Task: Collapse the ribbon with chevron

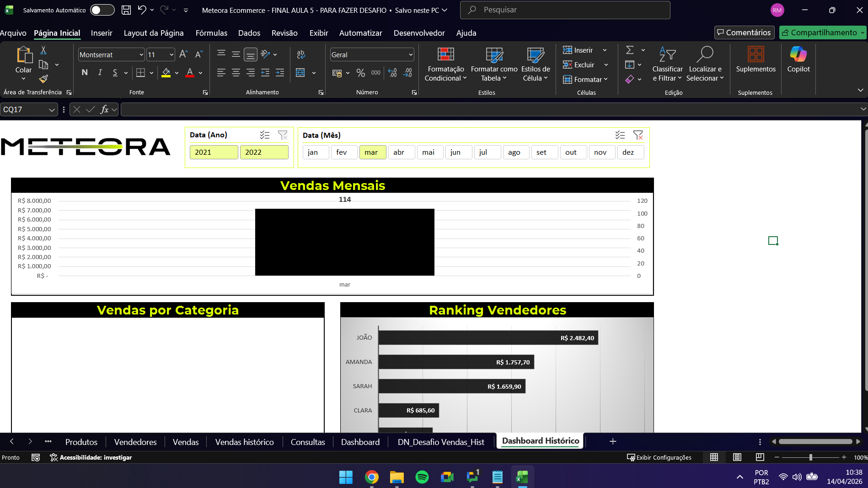Action: coord(860,91)
